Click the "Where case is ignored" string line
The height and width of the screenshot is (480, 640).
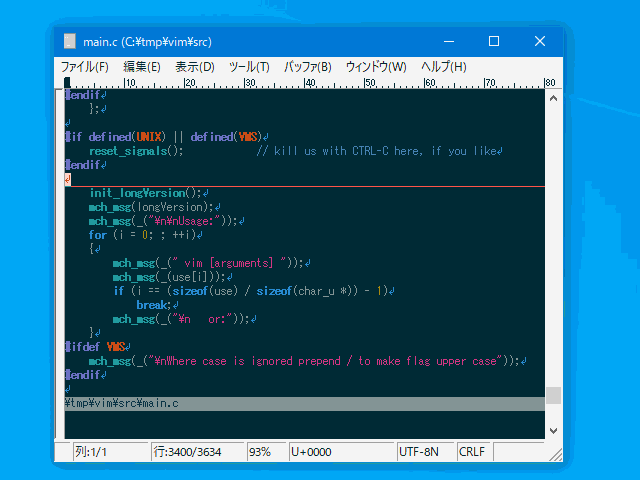point(308,361)
